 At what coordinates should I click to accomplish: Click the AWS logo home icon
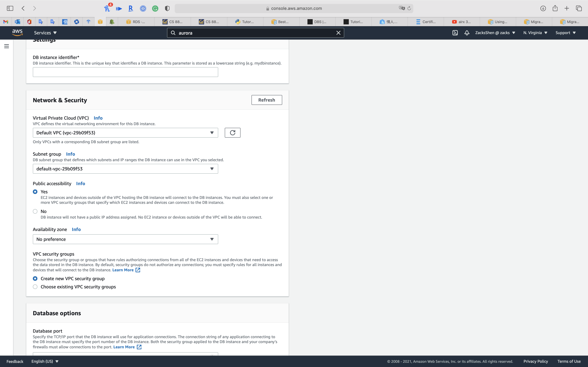[x=17, y=33]
